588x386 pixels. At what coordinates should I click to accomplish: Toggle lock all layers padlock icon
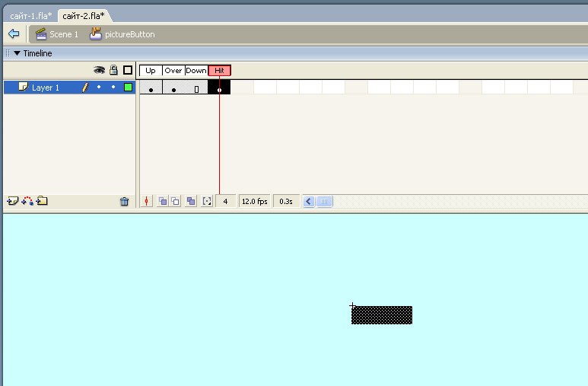click(x=113, y=70)
